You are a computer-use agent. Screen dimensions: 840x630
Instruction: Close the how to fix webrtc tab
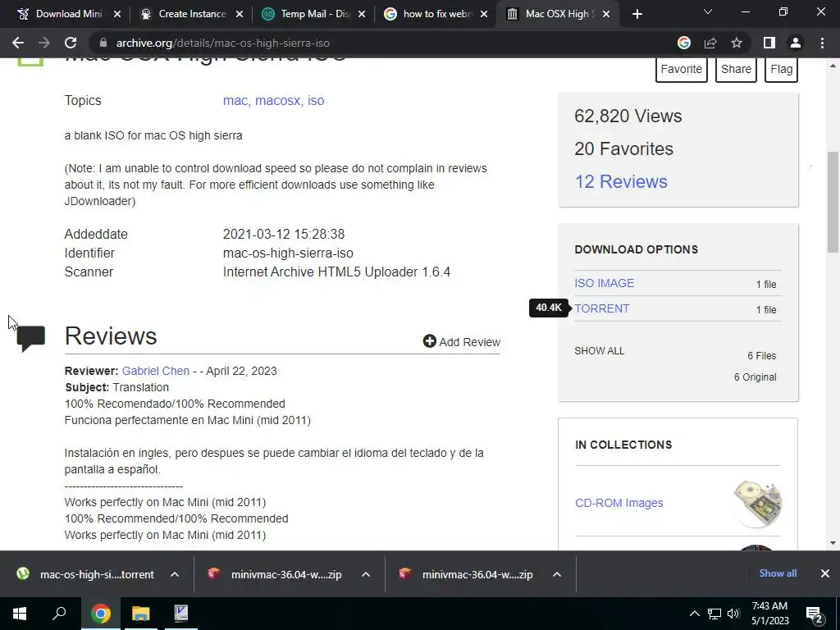tap(484, 14)
